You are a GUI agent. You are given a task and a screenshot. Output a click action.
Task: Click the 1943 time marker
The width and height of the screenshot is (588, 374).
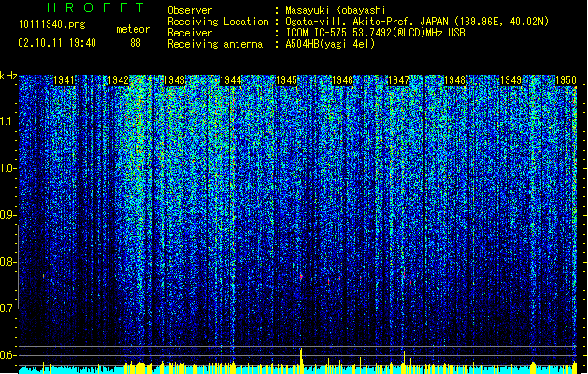coord(175,80)
